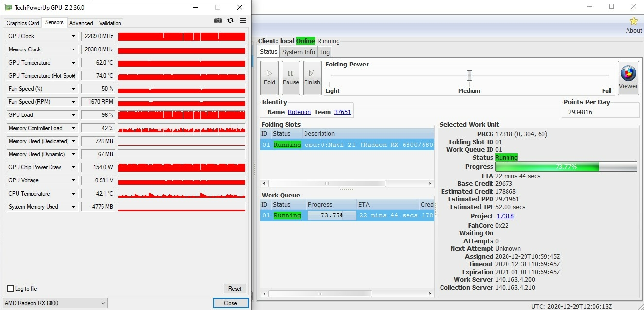
Task: Take a GPU-Z screenshot with camera icon
Action: point(218,20)
